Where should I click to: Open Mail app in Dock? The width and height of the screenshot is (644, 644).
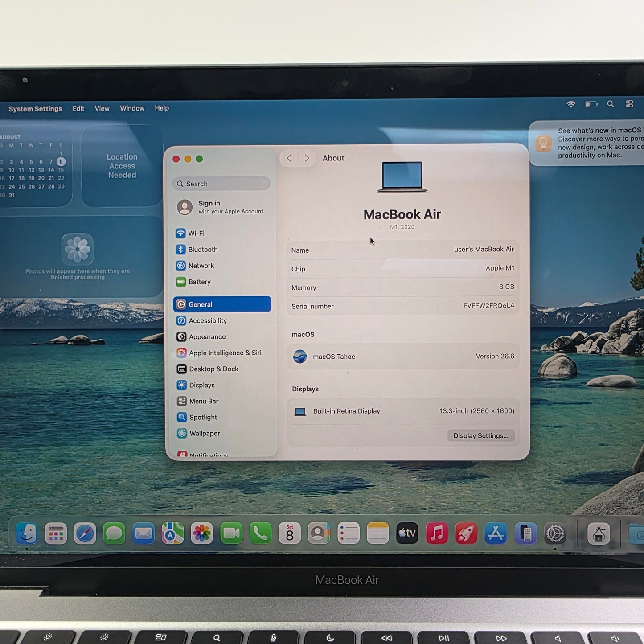click(144, 533)
